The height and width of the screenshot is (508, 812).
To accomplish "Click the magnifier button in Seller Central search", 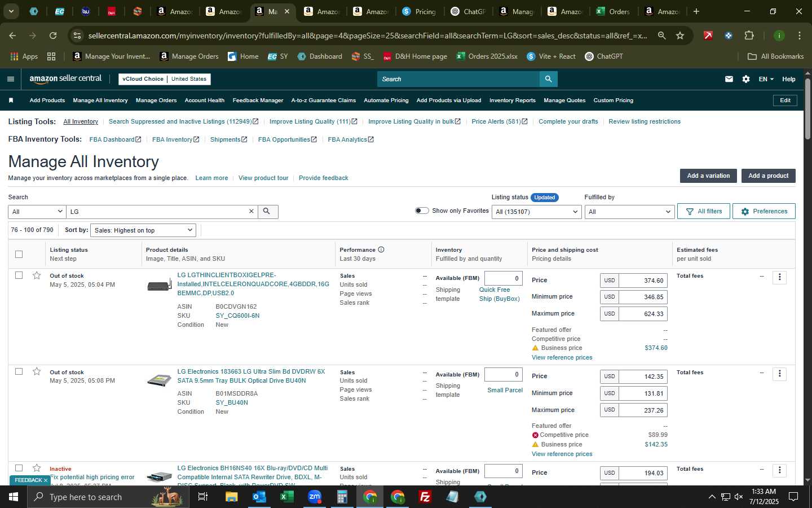I will 548,79.
